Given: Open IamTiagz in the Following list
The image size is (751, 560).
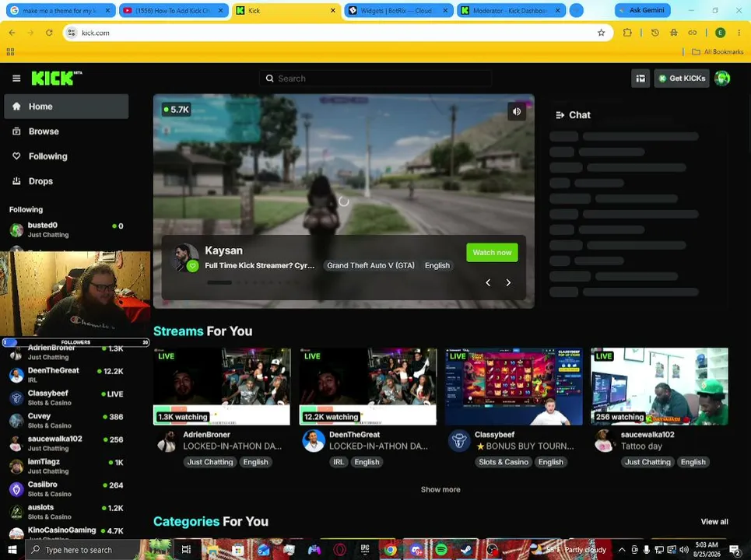Looking at the screenshot, I should coord(66,466).
